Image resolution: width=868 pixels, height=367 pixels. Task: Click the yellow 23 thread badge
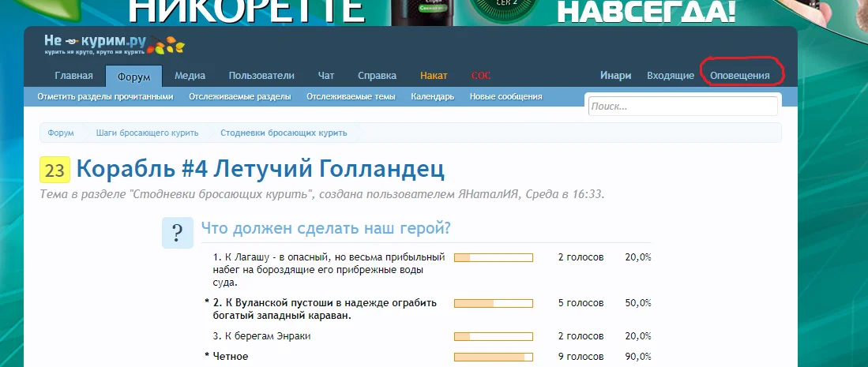tap(54, 170)
